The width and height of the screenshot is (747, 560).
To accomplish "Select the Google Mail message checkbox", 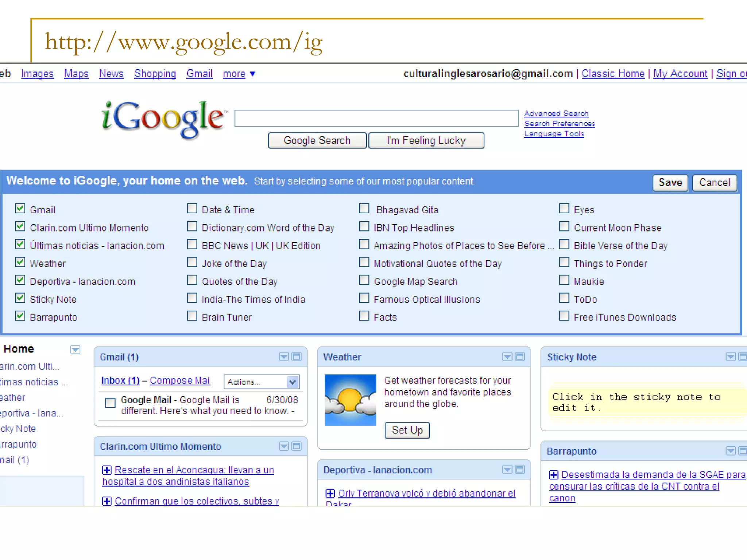I will (110, 402).
